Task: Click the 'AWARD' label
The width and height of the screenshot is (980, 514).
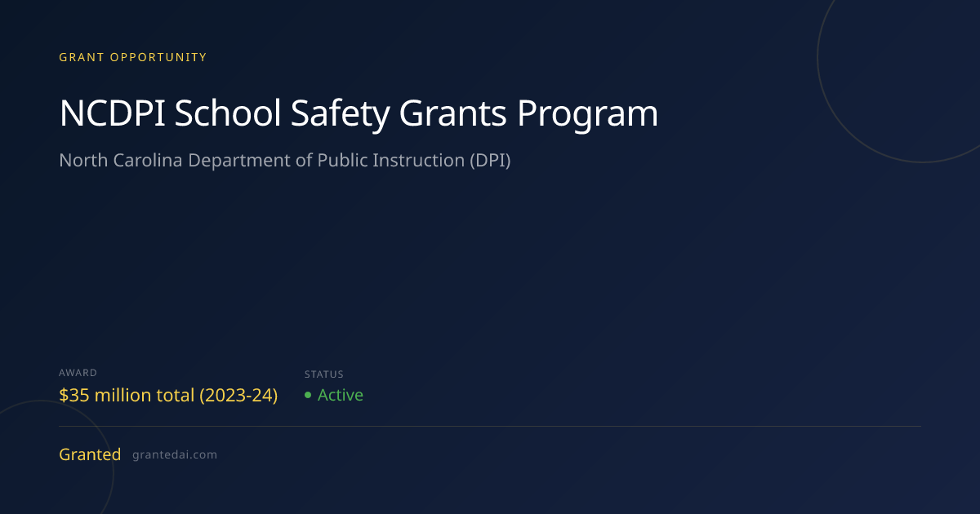Action: click(78, 373)
